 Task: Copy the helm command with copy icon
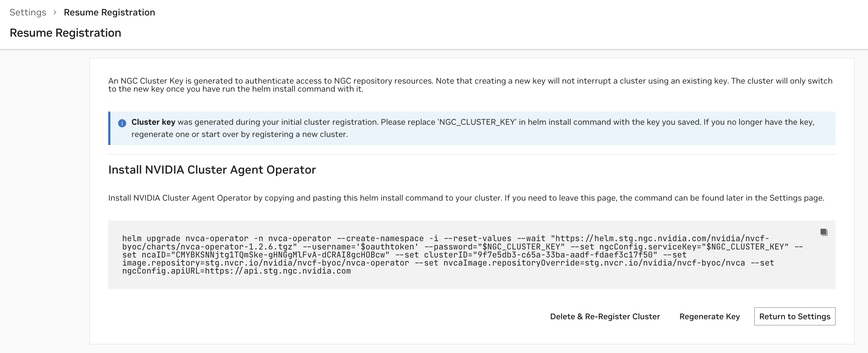(x=824, y=232)
